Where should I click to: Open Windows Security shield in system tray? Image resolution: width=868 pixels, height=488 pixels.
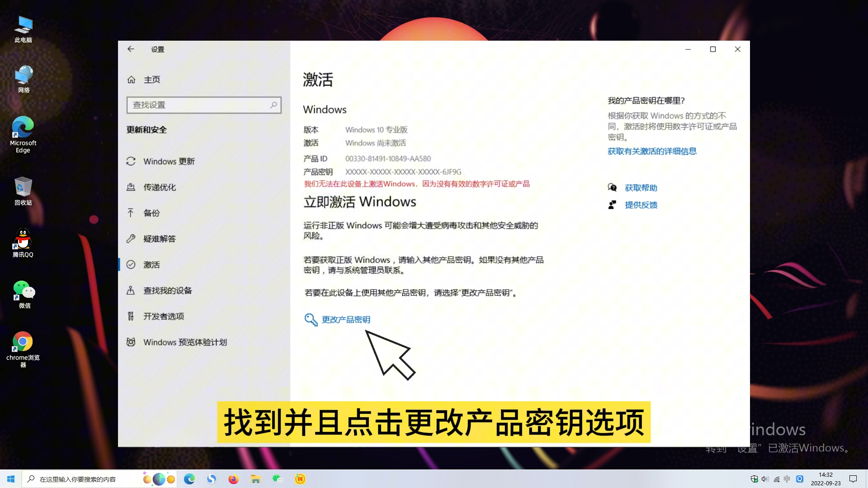pyautogui.click(x=754, y=479)
